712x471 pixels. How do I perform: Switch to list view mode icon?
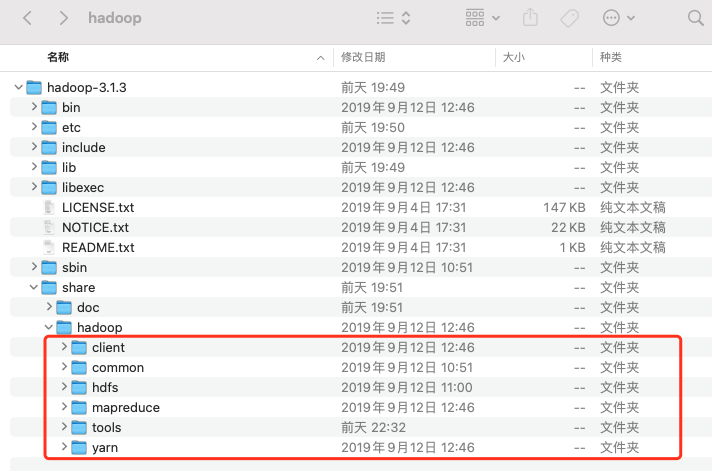point(385,18)
